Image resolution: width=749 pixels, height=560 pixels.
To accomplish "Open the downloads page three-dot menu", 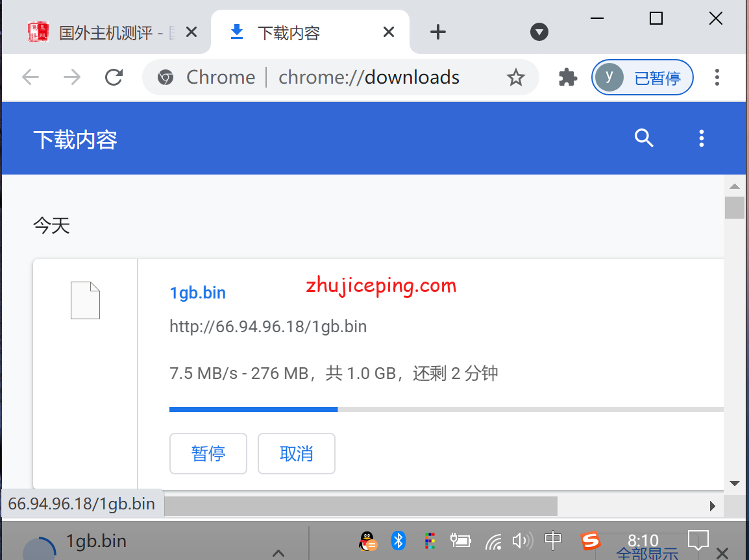I will click(x=701, y=138).
